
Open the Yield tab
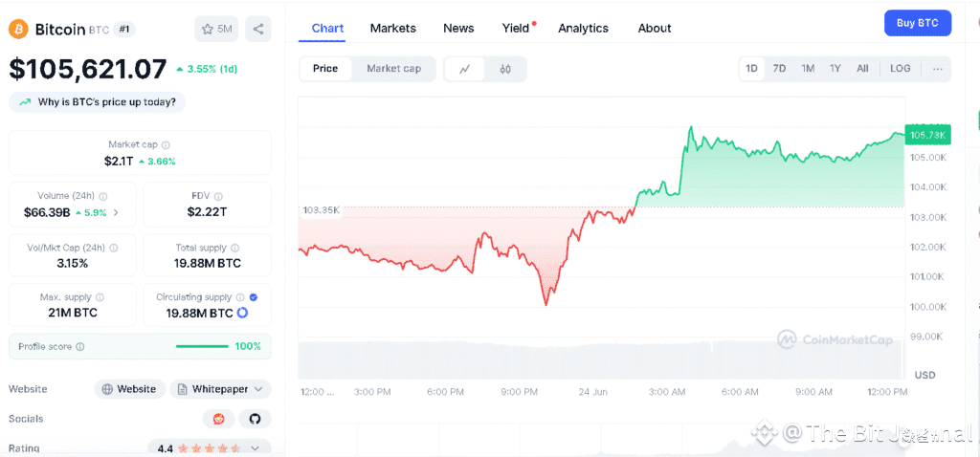pos(516,28)
